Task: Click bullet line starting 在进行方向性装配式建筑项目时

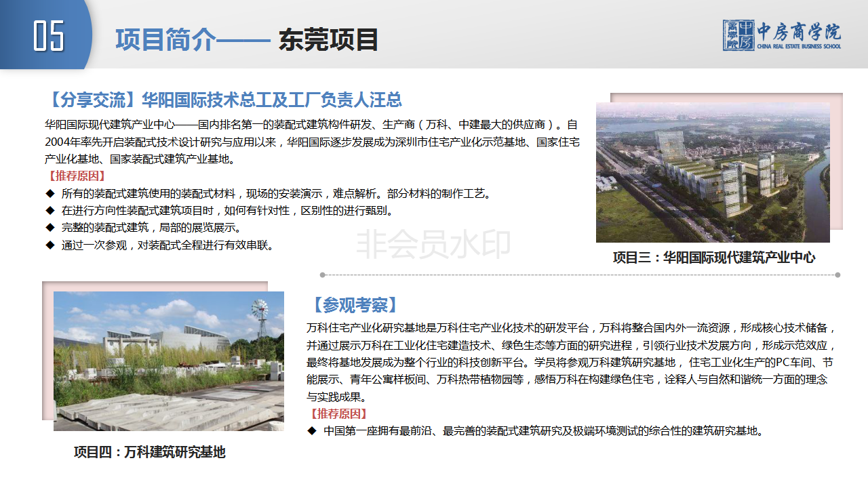Action: tap(220, 211)
